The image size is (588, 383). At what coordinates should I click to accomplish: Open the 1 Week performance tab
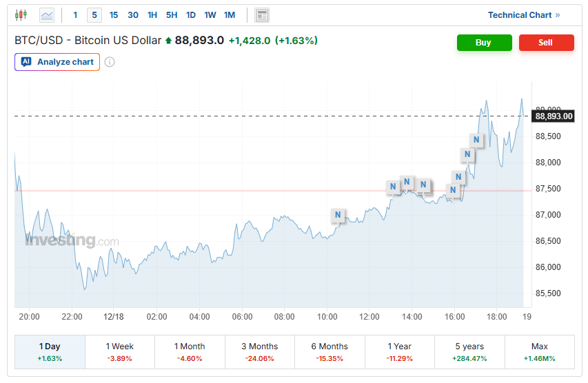(x=120, y=352)
